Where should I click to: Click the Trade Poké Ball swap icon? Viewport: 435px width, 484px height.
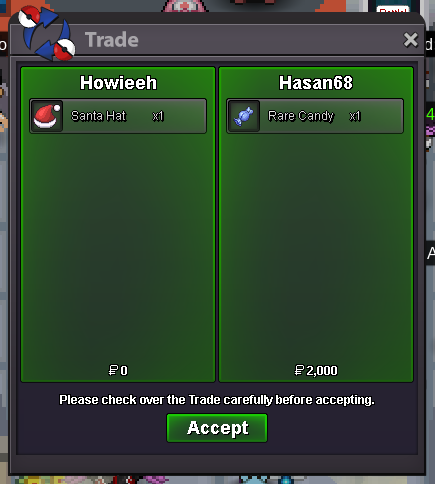click(x=47, y=33)
